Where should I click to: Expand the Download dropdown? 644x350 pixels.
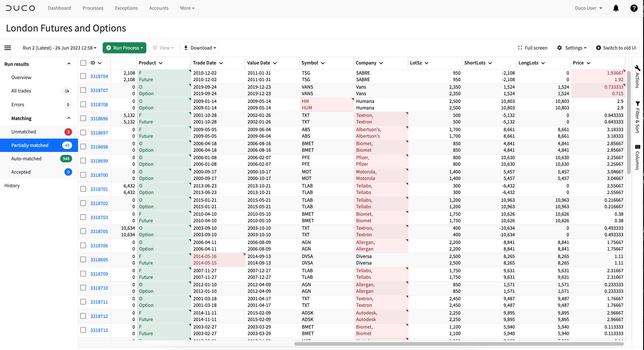click(199, 48)
